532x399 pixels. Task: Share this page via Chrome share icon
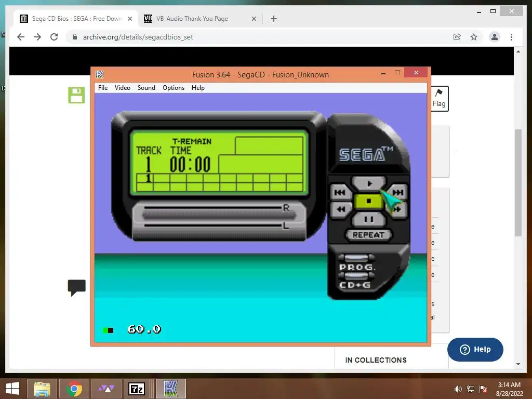pos(457,37)
